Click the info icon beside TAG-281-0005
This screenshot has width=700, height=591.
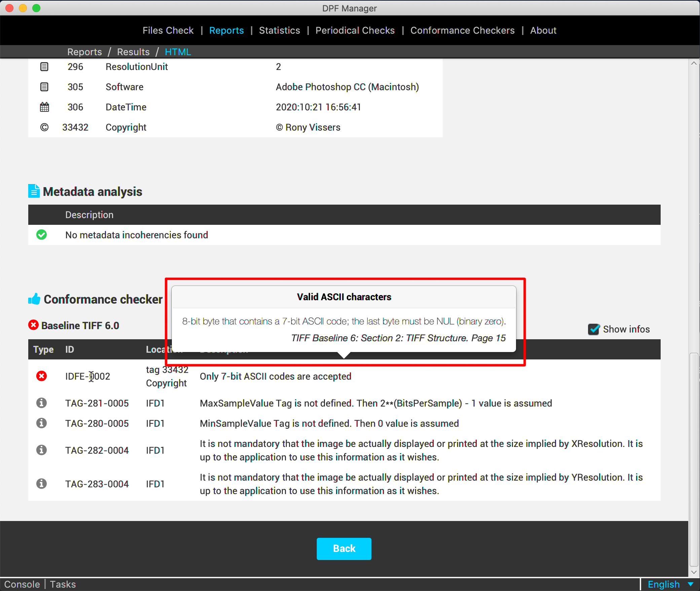tap(41, 403)
